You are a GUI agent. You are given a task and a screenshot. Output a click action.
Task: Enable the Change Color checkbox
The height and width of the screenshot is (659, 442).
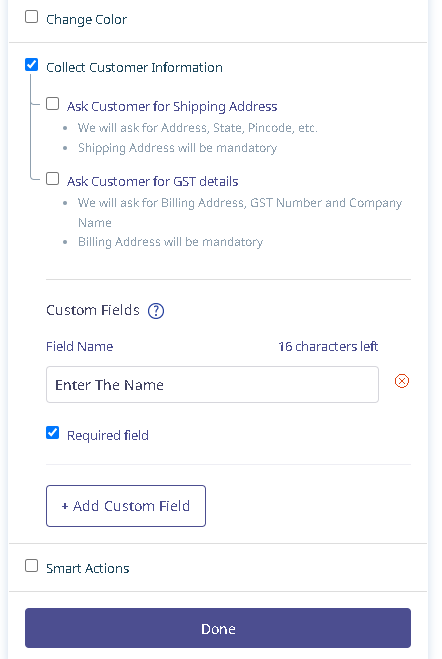(x=32, y=17)
